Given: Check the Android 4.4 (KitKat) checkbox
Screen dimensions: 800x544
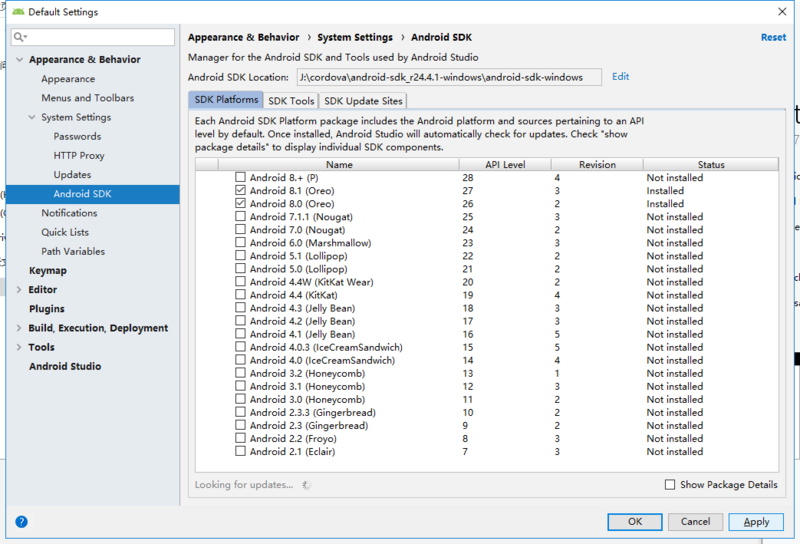Looking at the screenshot, I should click(240, 294).
